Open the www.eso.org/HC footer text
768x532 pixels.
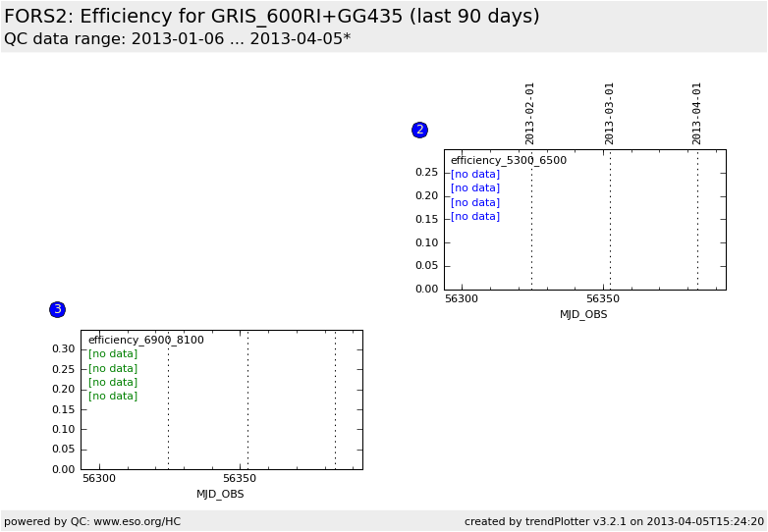point(137,522)
